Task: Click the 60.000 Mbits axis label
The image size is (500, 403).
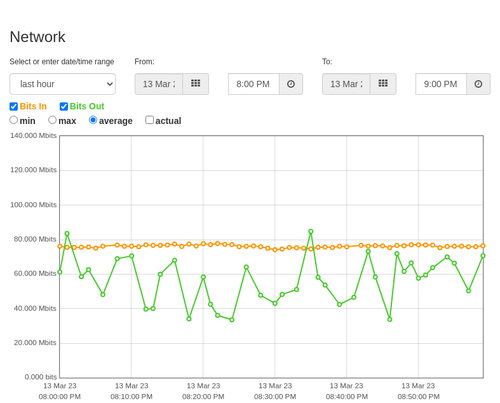Action: [x=35, y=274]
